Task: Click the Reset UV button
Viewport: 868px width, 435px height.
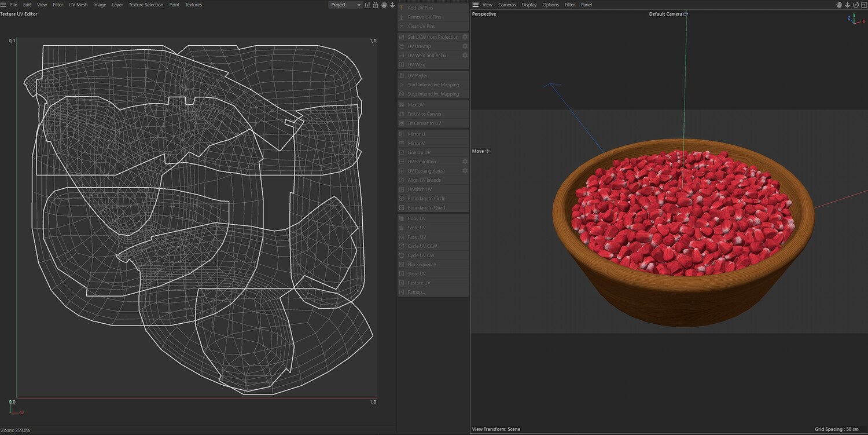Action: pos(433,237)
